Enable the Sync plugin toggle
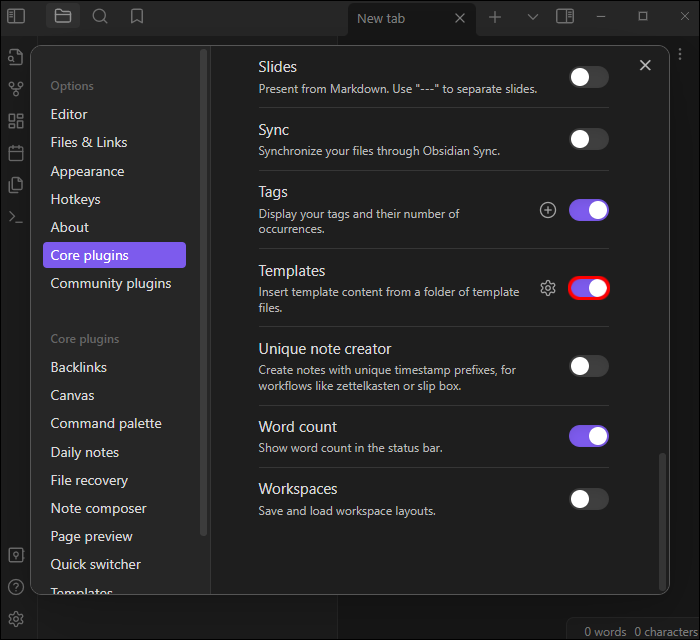Image resolution: width=700 pixels, height=640 pixels. click(x=589, y=139)
